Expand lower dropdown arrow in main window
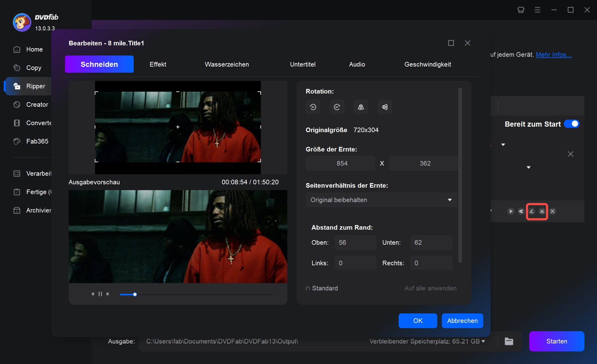Image resolution: width=597 pixels, height=364 pixels. pos(529,167)
